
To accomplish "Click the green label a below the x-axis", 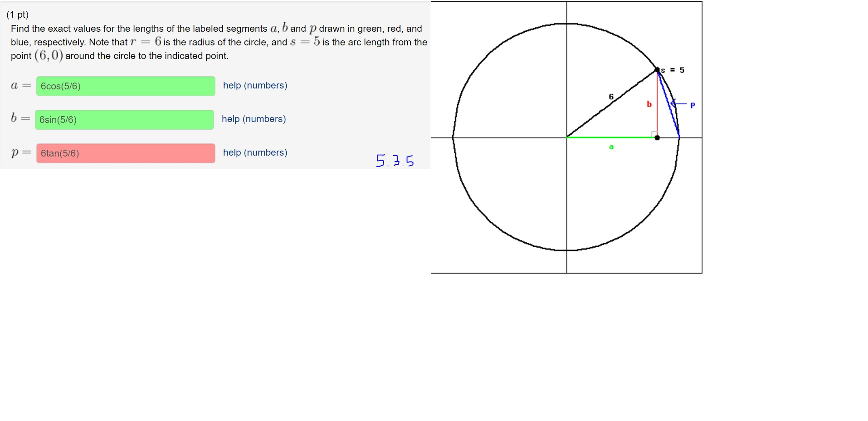I will (x=611, y=147).
